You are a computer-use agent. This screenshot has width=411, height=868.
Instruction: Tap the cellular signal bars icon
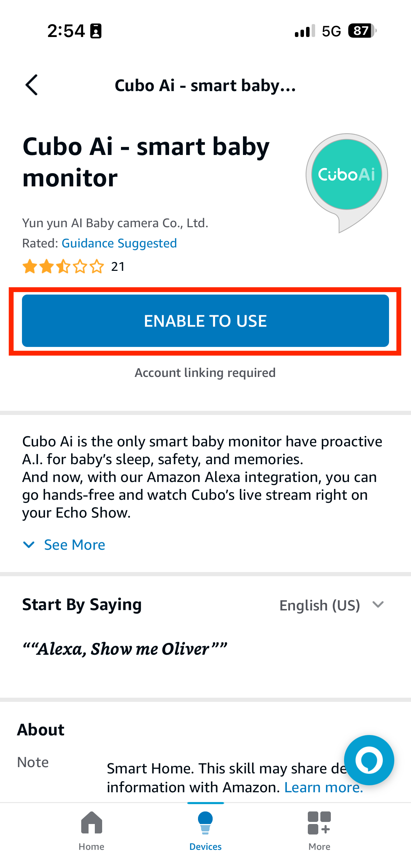point(305,31)
